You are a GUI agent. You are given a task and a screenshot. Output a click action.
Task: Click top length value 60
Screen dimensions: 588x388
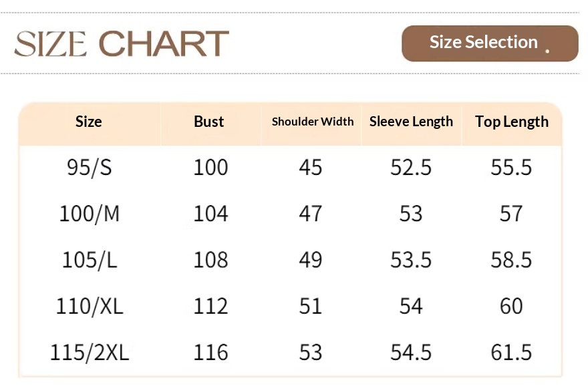click(x=511, y=306)
